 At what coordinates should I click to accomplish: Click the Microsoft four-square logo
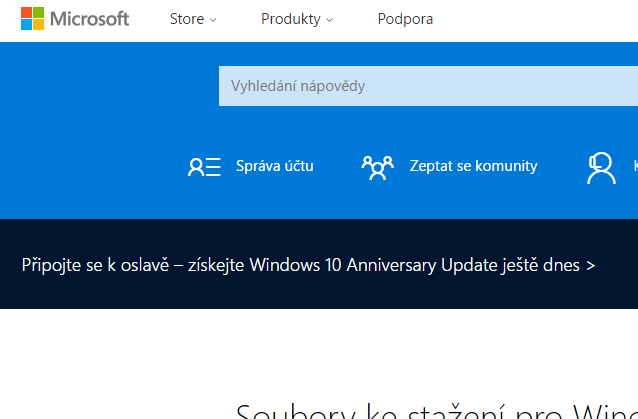[32, 19]
